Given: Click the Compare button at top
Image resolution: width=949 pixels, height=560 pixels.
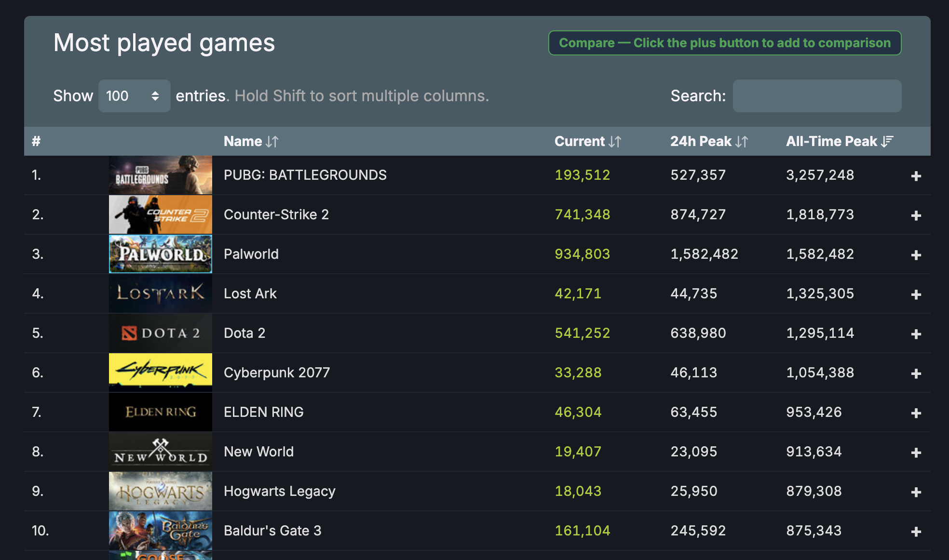Looking at the screenshot, I should click(x=725, y=43).
